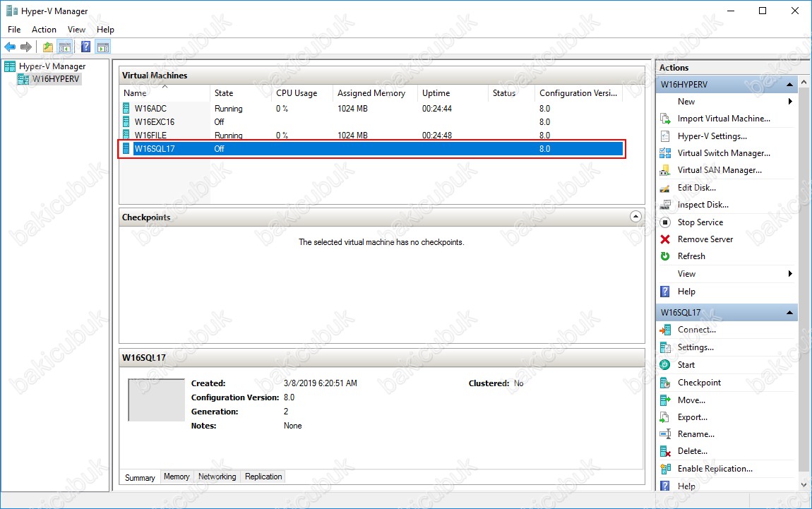The width and height of the screenshot is (812, 509).
Task: Click Delete... in the Actions pane
Action: coord(693,452)
